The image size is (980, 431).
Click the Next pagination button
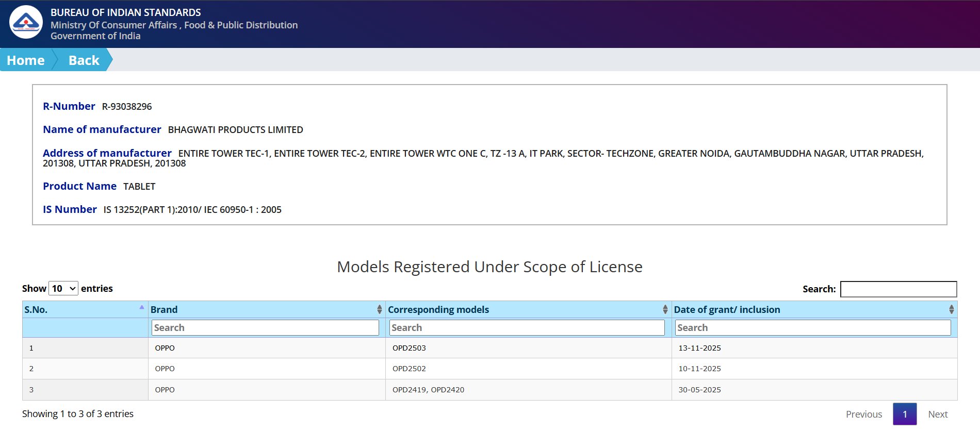click(937, 415)
